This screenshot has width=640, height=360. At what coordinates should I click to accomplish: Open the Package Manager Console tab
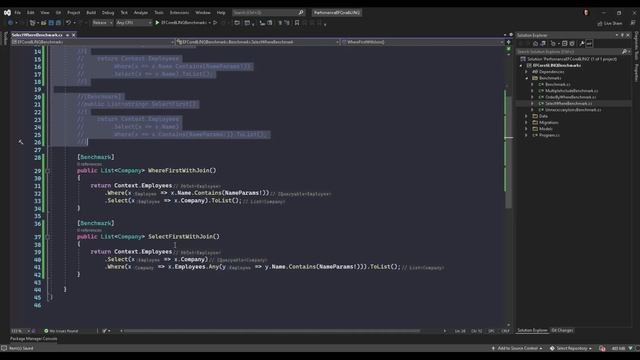(x=33, y=339)
